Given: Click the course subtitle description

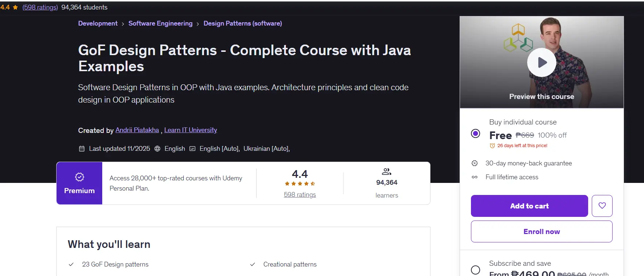Looking at the screenshot, I should coord(243,93).
